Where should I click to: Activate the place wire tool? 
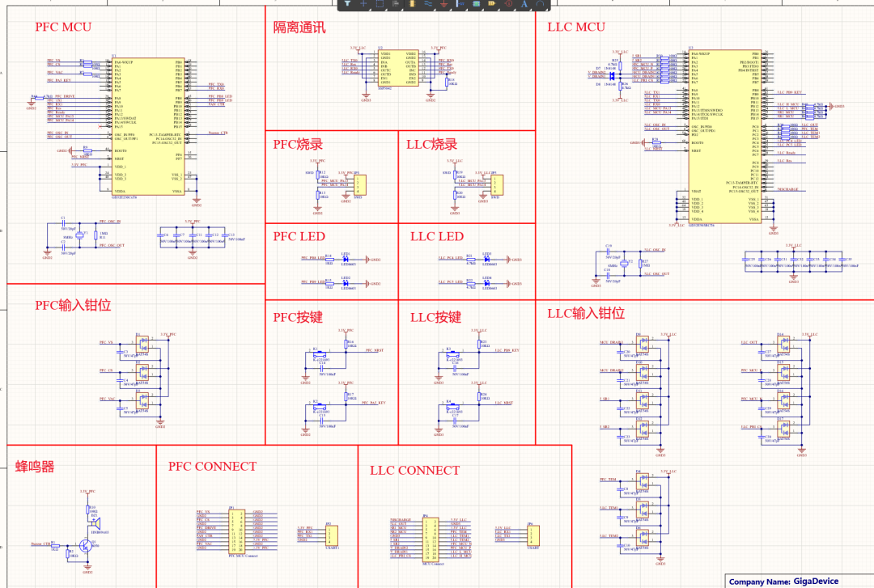coord(428,4)
